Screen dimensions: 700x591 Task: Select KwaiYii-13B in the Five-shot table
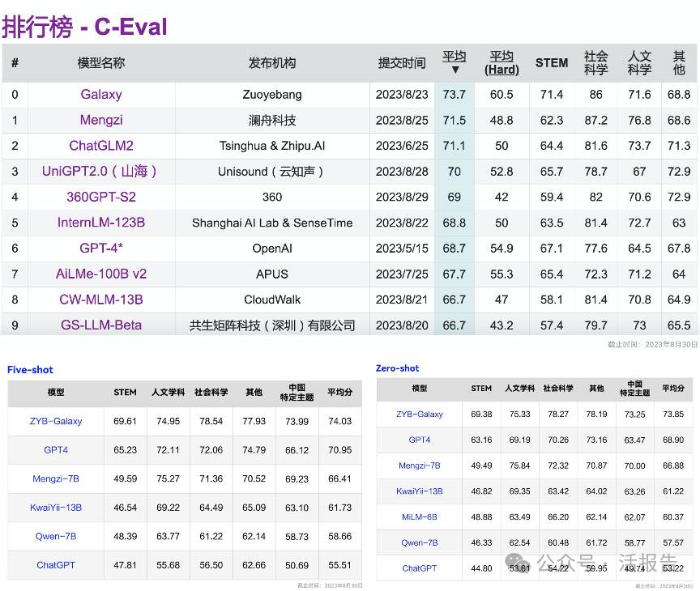(55, 508)
